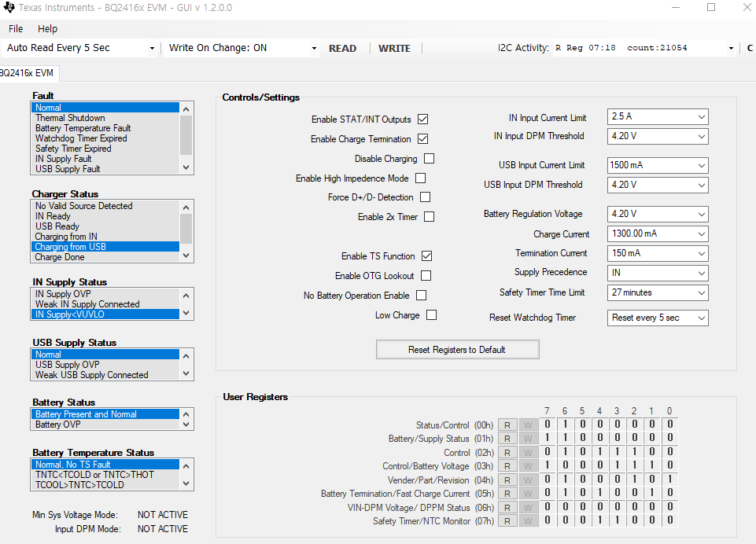Click Reset Registers to Default button
The height and width of the screenshot is (544, 756).
click(x=458, y=350)
